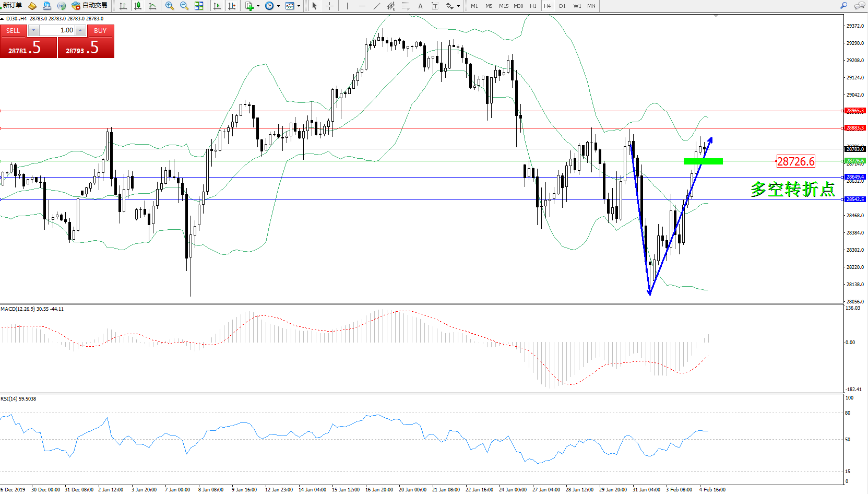Click the tile windows icon
Screen dimensions: 868x494
pyautogui.click(x=199, y=6)
